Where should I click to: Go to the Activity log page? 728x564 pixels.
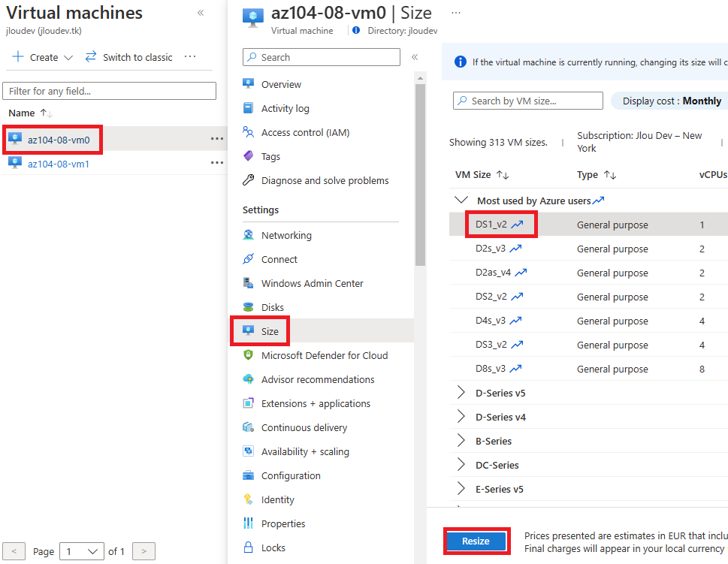pos(285,109)
